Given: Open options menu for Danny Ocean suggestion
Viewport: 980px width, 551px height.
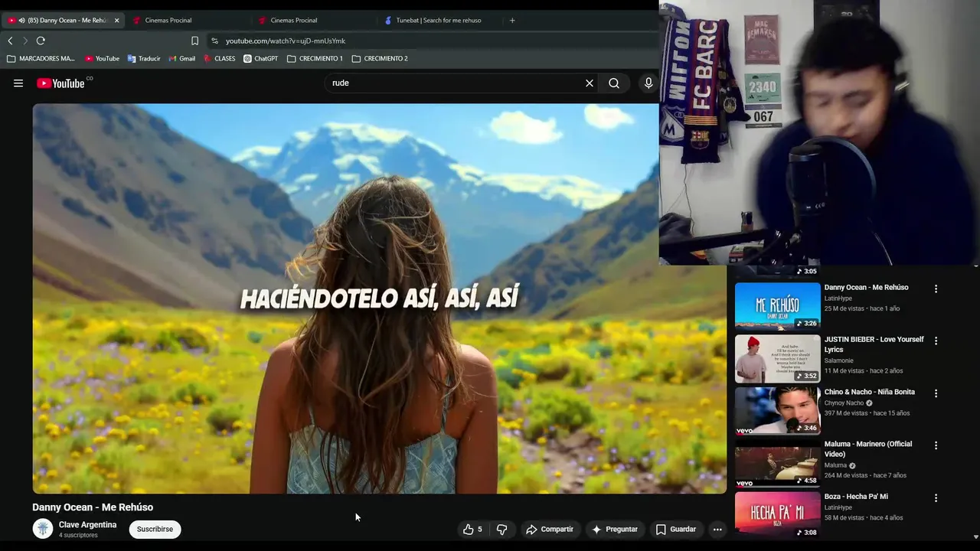Looking at the screenshot, I should coord(936,289).
